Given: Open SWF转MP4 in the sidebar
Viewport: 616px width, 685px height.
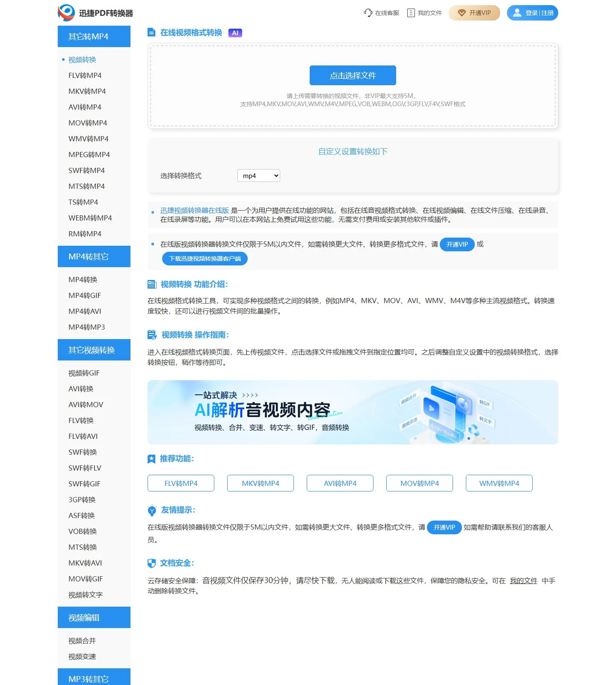Looking at the screenshot, I should (86, 170).
